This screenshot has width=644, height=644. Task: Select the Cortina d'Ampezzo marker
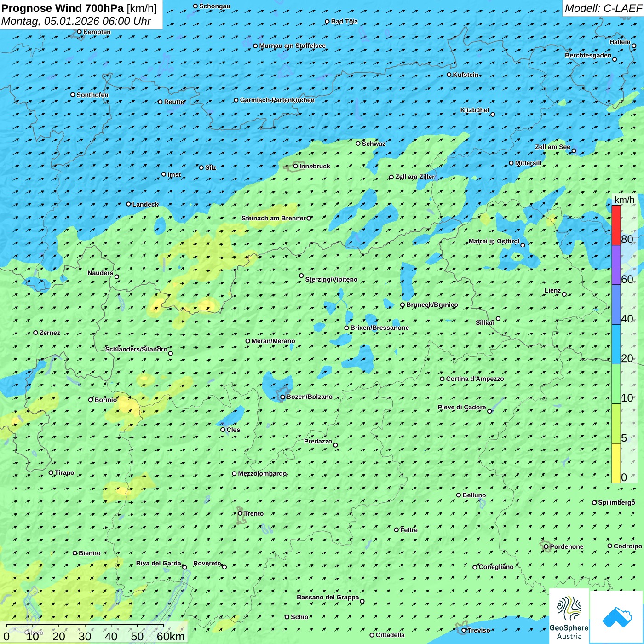click(x=443, y=379)
